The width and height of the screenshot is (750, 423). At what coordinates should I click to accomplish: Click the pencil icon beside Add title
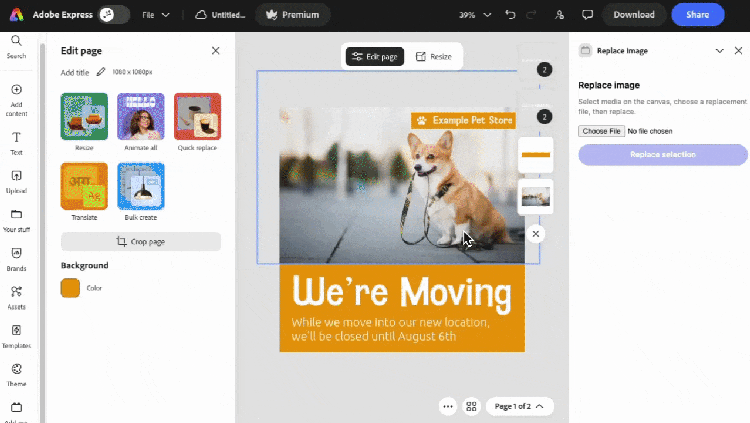tap(101, 72)
